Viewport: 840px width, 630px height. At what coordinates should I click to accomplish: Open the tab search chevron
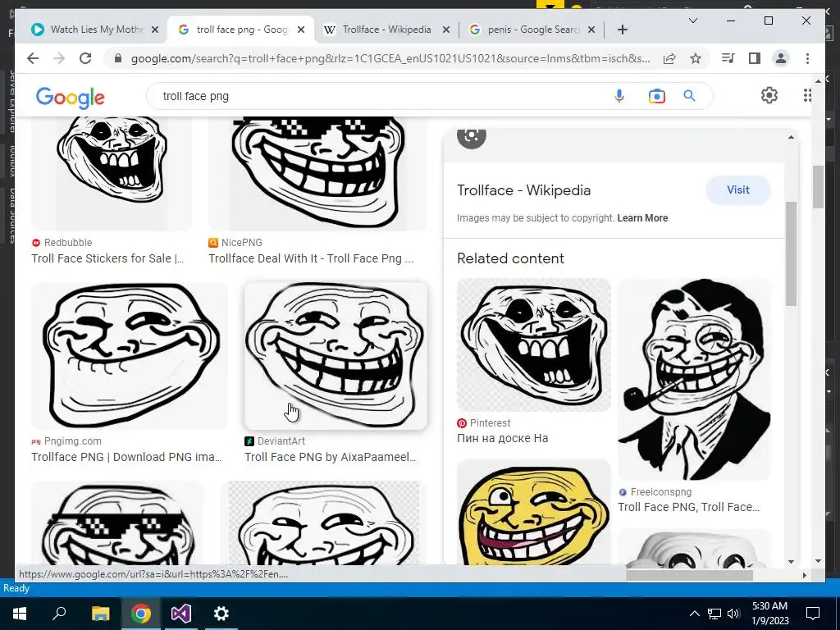[692, 21]
